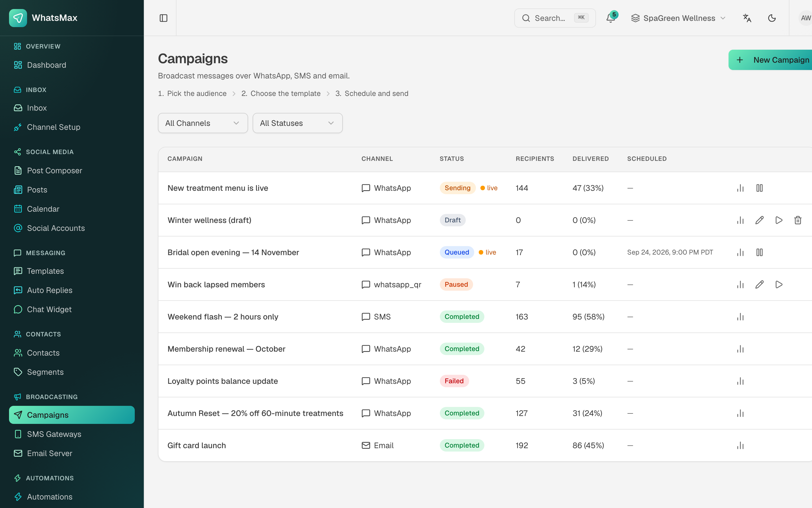The width and height of the screenshot is (812, 508).
Task: Delete the Winter wellness draft campaign
Action: pos(798,220)
